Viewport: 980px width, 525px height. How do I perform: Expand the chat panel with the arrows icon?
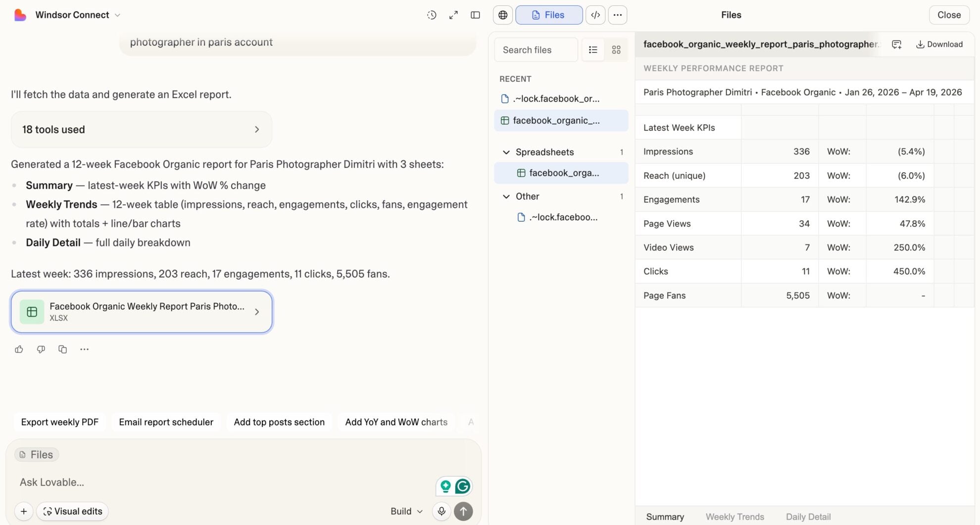[453, 15]
